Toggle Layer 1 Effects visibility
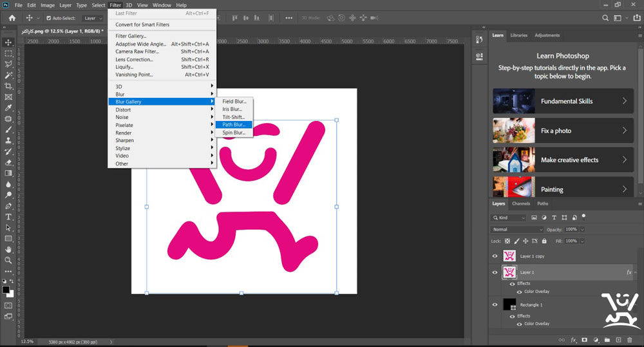This screenshot has height=347, width=644. coord(512,284)
